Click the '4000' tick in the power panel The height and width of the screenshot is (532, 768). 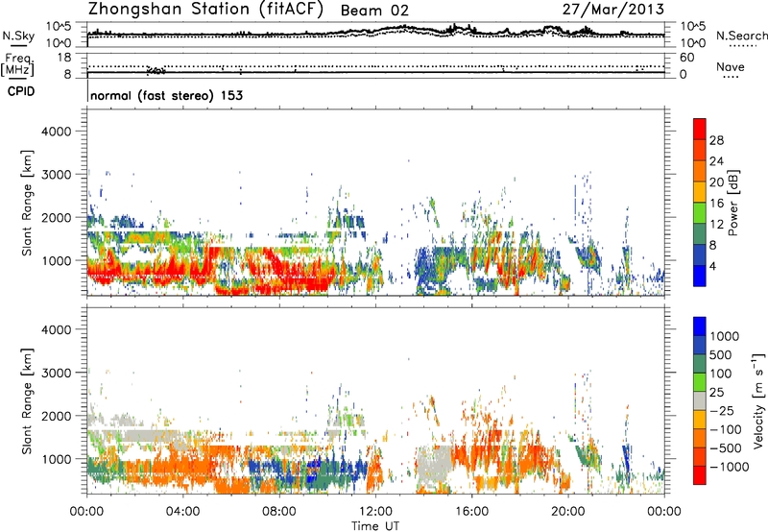click(56, 132)
